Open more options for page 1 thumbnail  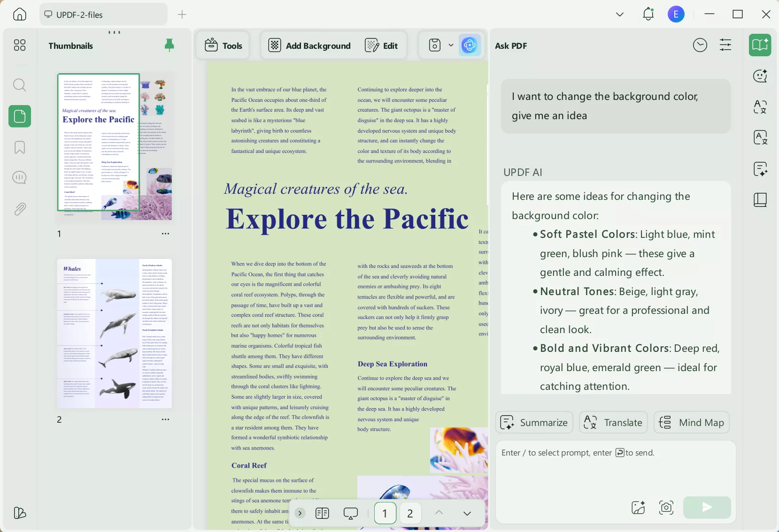165,233
